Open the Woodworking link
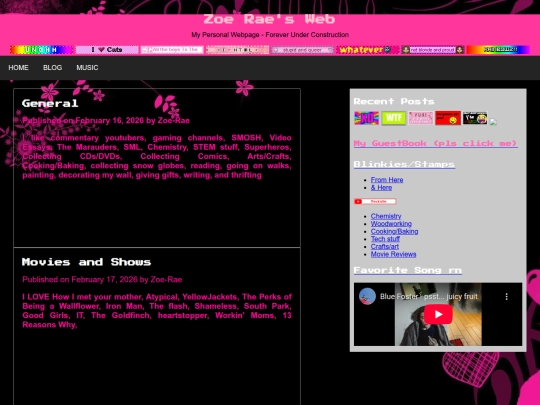 click(391, 224)
